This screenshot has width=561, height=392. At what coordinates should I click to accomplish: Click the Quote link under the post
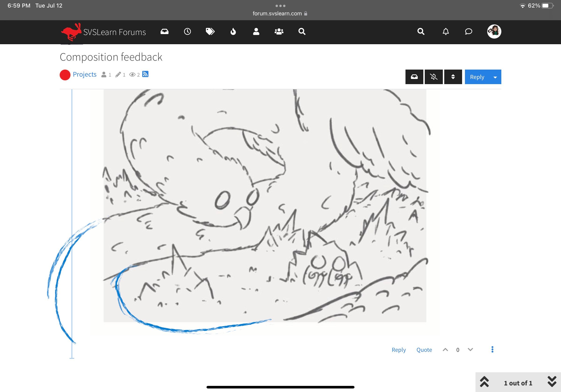[x=424, y=350]
